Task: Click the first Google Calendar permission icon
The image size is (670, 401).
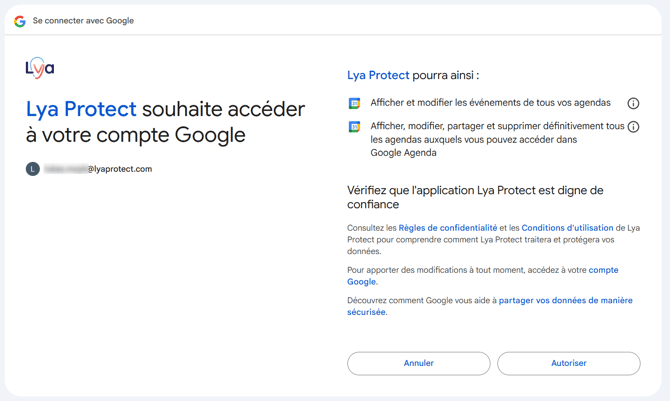Action: tap(354, 103)
